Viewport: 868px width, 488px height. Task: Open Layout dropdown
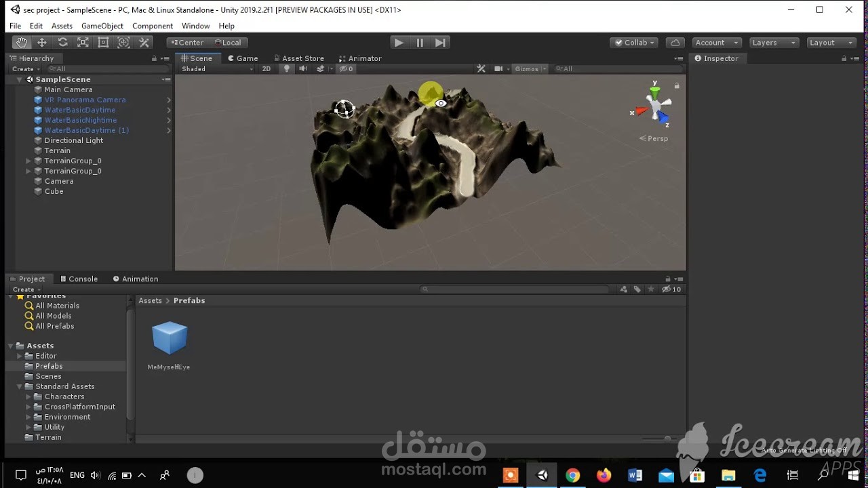coord(831,42)
